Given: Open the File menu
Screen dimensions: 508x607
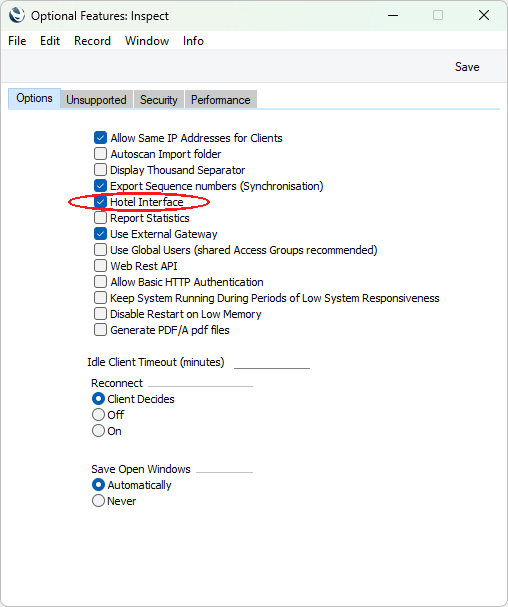Looking at the screenshot, I should coord(17,41).
